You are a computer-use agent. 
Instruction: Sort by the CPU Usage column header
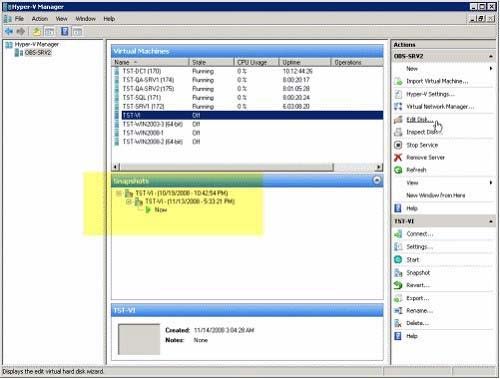(x=256, y=62)
